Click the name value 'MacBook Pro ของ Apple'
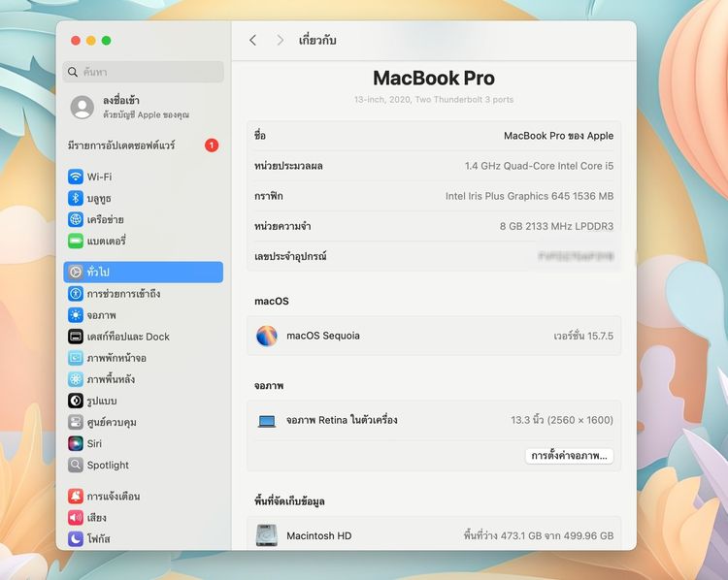The image size is (728, 580). 558,136
